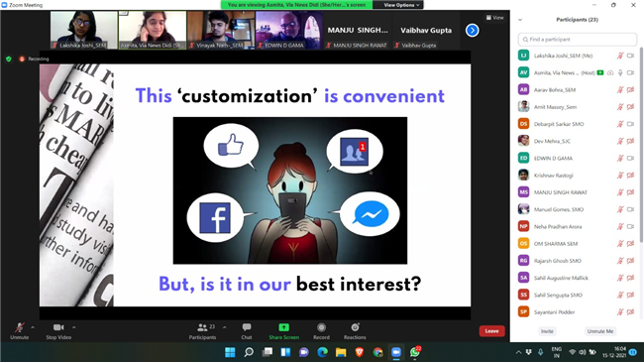644x363 pixels.
Task: Click the participants list scrollbar
Action: click(641, 144)
